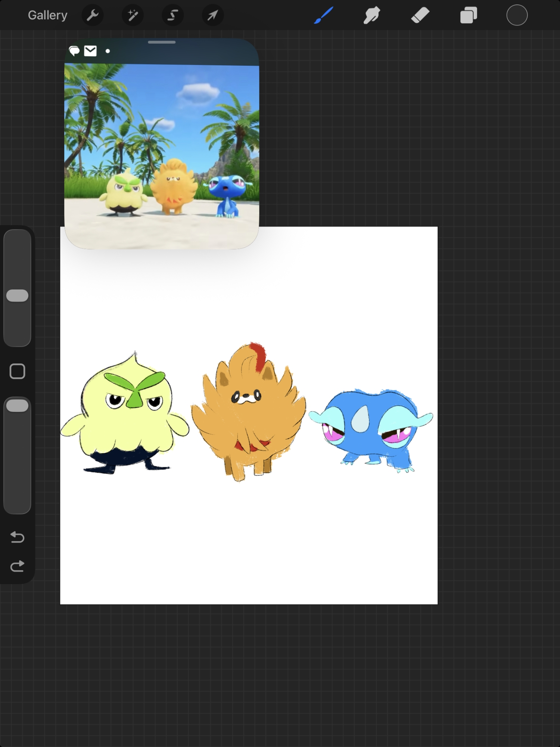Open the active color picker circle
560x747 pixels.
click(517, 15)
